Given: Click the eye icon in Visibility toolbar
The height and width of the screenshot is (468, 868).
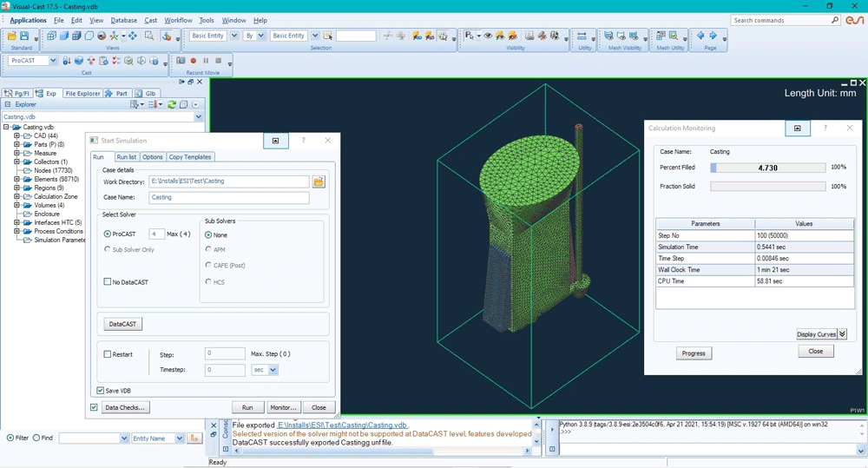Looking at the screenshot, I should pos(488,36).
